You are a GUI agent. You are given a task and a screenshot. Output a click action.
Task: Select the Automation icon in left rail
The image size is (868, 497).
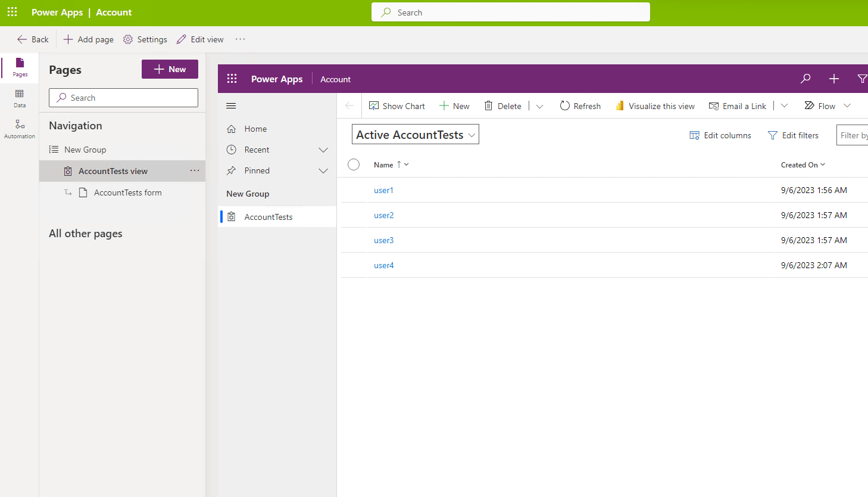pos(20,129)
